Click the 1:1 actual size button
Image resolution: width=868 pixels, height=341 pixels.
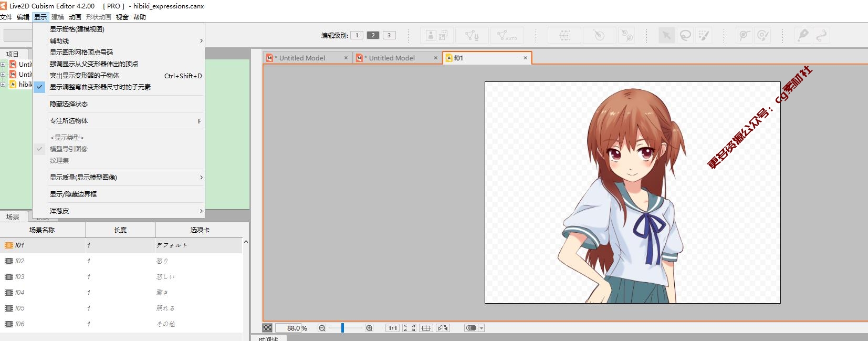[392, 328]
